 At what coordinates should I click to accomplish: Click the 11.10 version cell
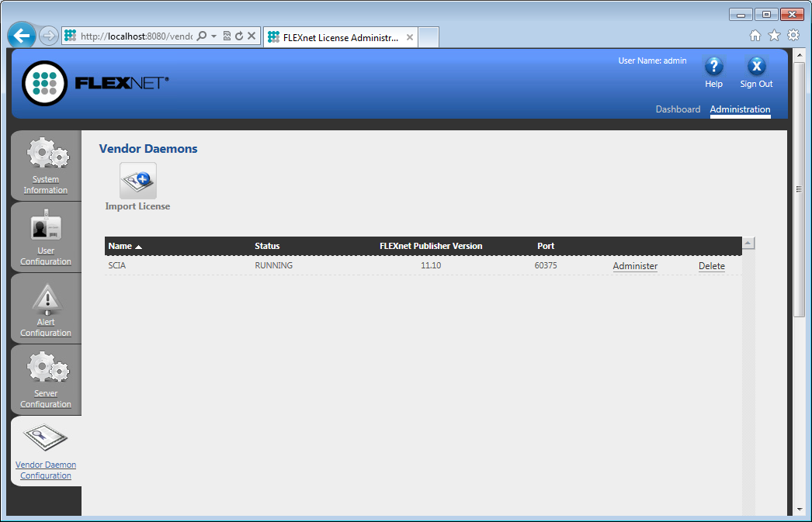tap(431, 265)
